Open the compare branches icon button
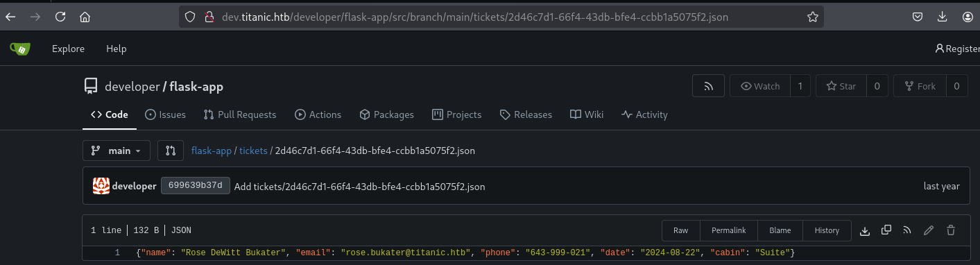This screenshot has height=265, width=980. (x=171, y=151)
